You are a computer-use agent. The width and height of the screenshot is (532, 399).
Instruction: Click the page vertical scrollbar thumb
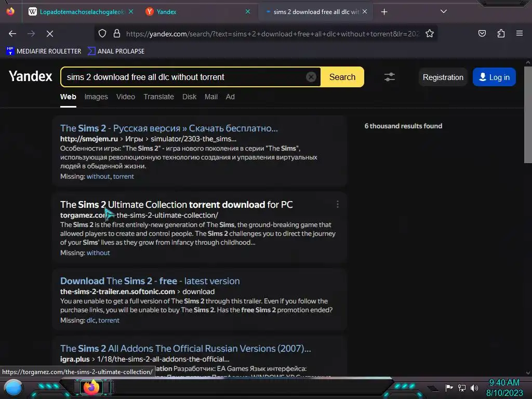pyautogui.click(x=528, y=115)
